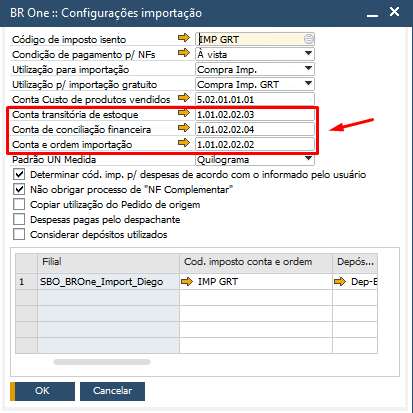413x413 pixels.
Task: Enable Considerar depósitos utilizados checkbox
Action: [x=19, y=234]
